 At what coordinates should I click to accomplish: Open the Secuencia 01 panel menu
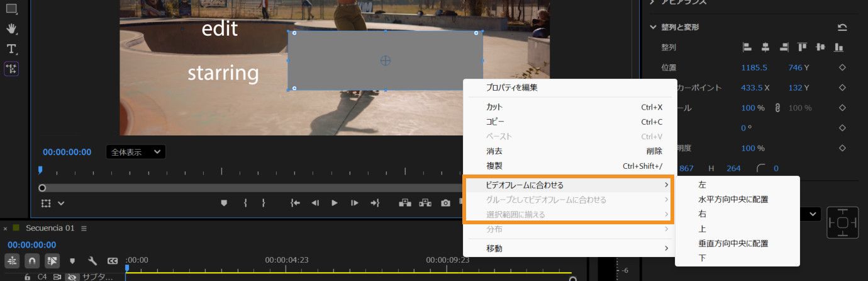tap(84, 228)
